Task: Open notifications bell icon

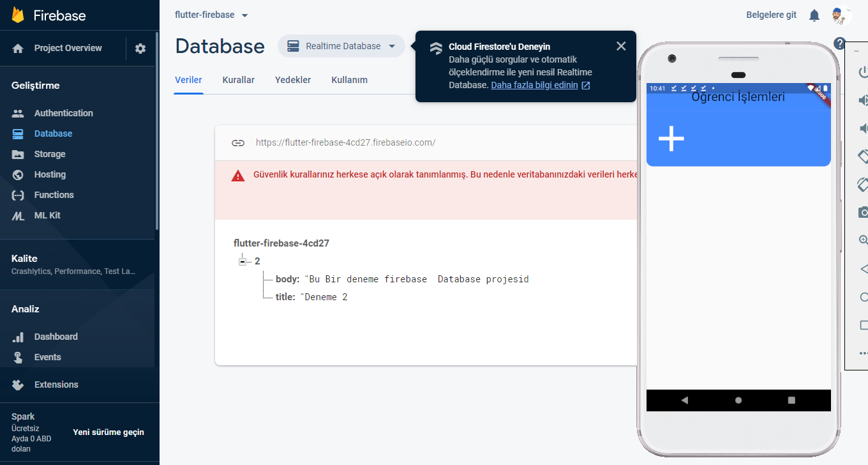Action: click(814, 15)
